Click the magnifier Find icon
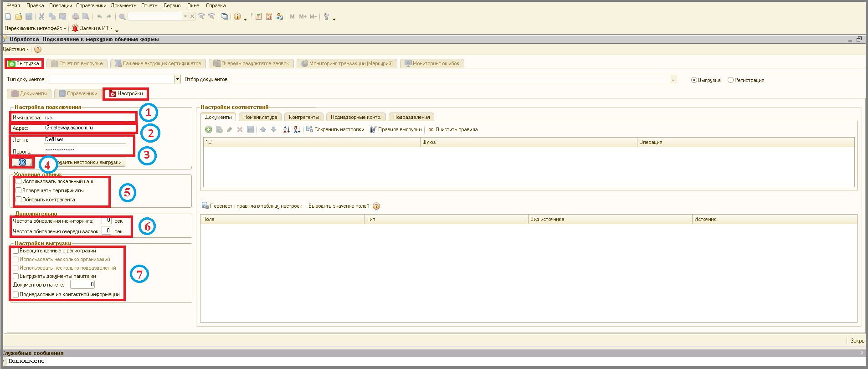The width and height of the screenshot is (868, 369). pos(122,16)
